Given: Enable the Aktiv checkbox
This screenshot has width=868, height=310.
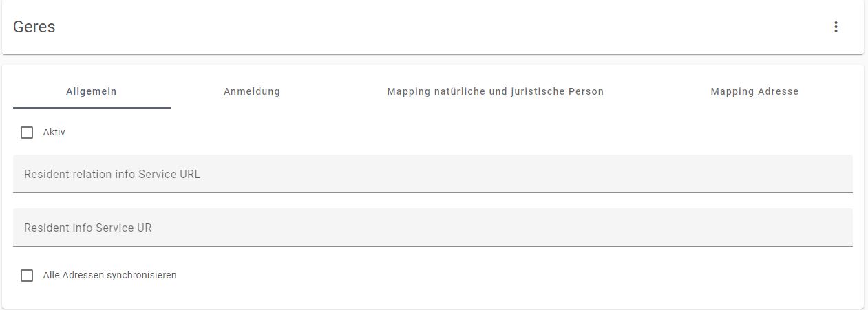Looking at the screenshot, I should coord(27,133).
